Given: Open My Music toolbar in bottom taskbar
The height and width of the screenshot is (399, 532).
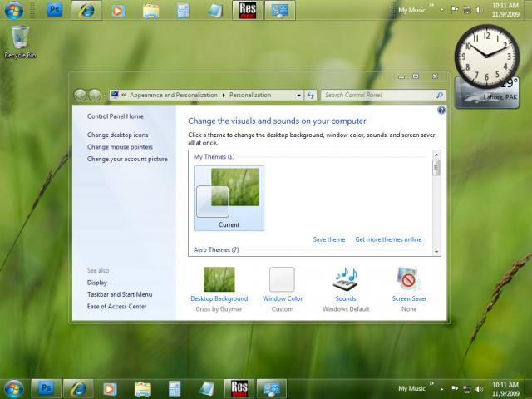Looking at the screenshot, I should point(411,388).
